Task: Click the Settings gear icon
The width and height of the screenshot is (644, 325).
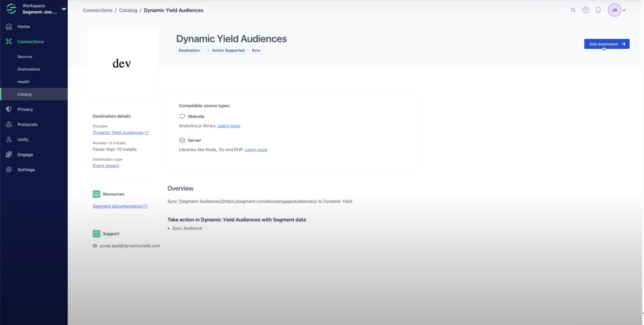Action: 9,170
